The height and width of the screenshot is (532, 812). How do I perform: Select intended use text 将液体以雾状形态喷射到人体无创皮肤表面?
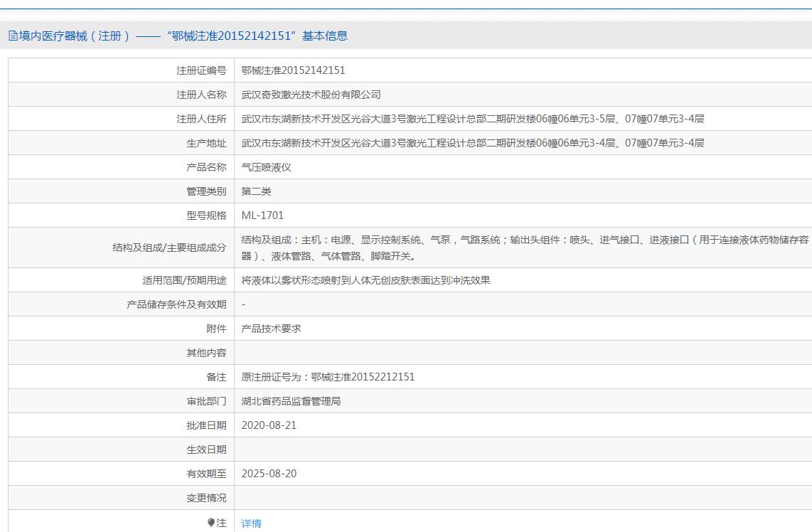[x=365, y=280]
